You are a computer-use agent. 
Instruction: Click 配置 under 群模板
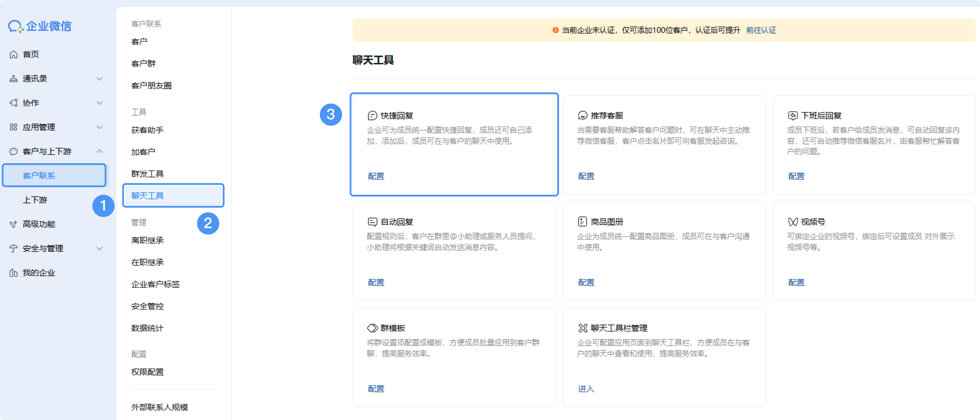pyautogui.click(x=376, y=388)
